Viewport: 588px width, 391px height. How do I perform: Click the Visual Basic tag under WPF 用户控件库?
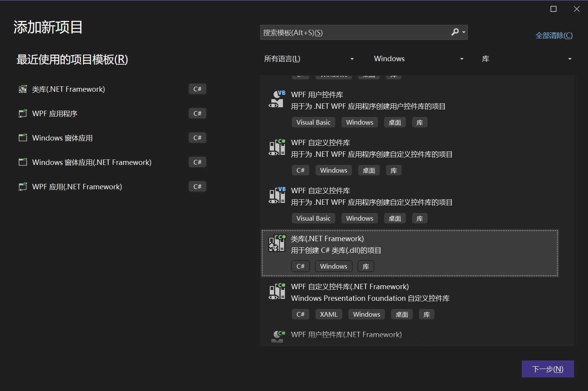point(314,122)
